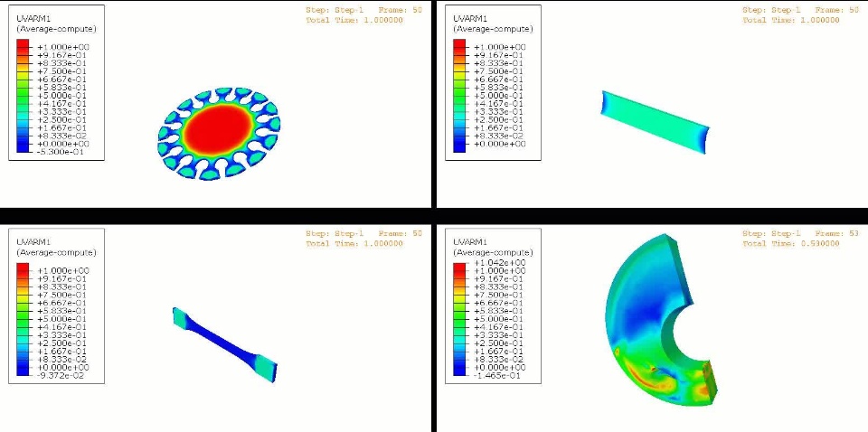Click the UVARM1 legend title in the half-ring viewport
This screenshot has height=432, width=868.
coord(469,242)
